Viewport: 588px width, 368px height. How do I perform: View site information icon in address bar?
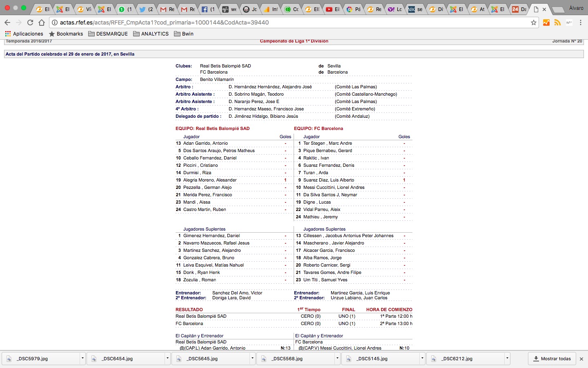55,22
